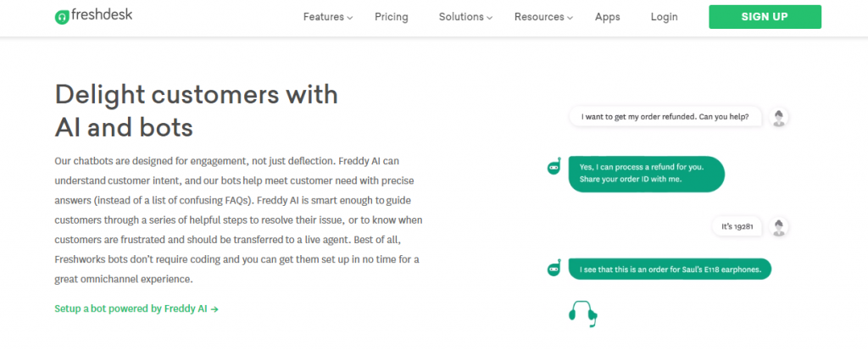Click the second user avatar beside "It's 19281"

click(780, 226)
